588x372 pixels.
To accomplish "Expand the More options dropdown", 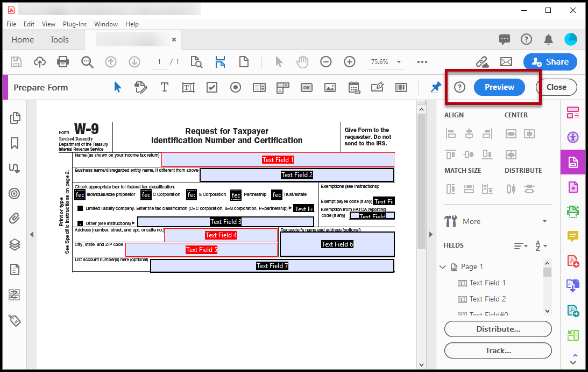I will pos(545,221).
